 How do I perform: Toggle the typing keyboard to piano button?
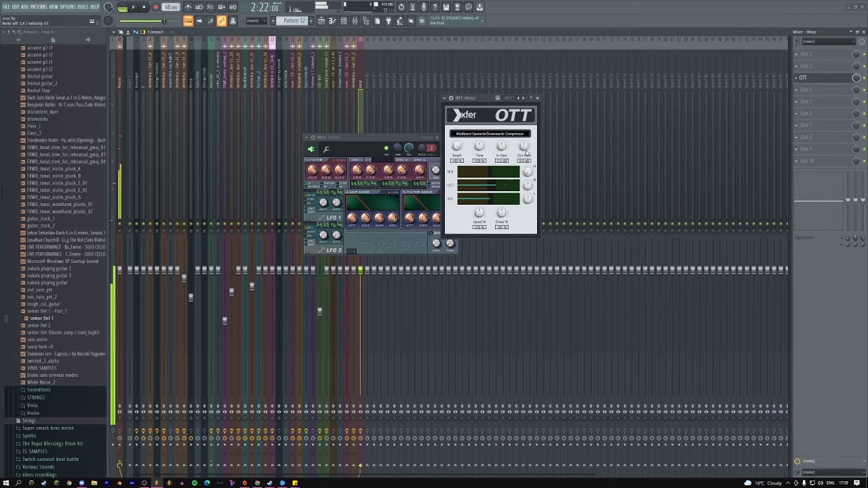point(188,21)
